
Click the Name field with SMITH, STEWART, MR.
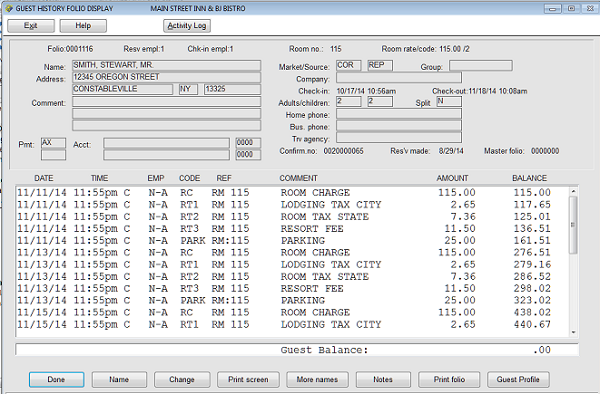tap(166, 65)
